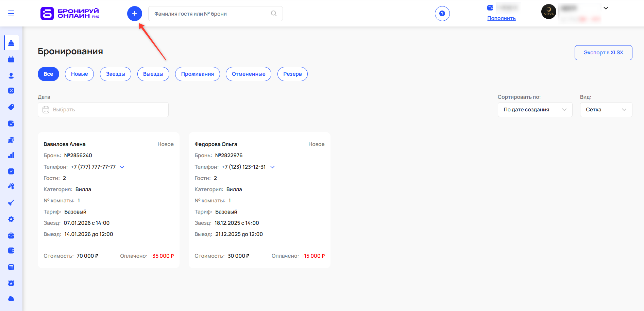Viewport: 644px width, 311px height.
Task: Open the guests person icon in sidebar
Action: 11,75
